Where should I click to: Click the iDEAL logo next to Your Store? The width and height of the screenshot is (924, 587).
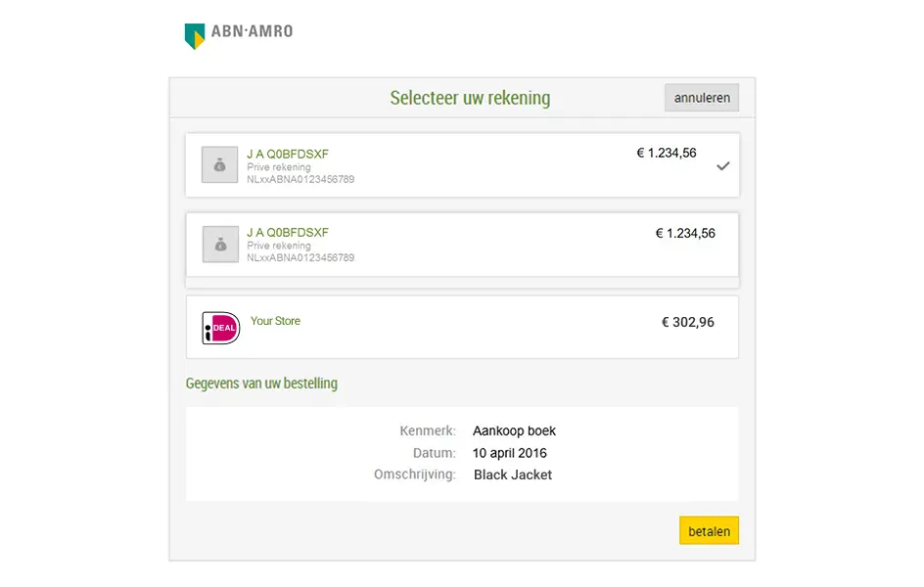[x=220, y=326]
